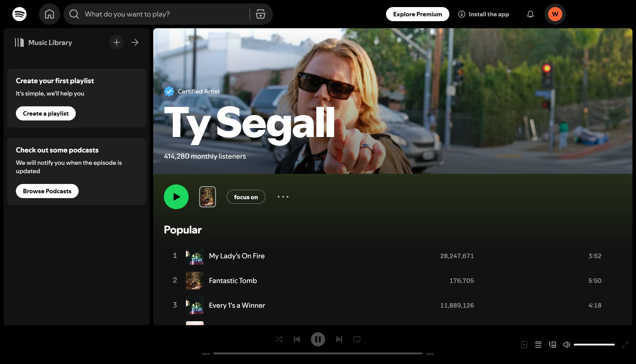Image resolution: width=636 pixels, height=364 pixels.
Task: Open Connect to a device icon
Action: 553,345
